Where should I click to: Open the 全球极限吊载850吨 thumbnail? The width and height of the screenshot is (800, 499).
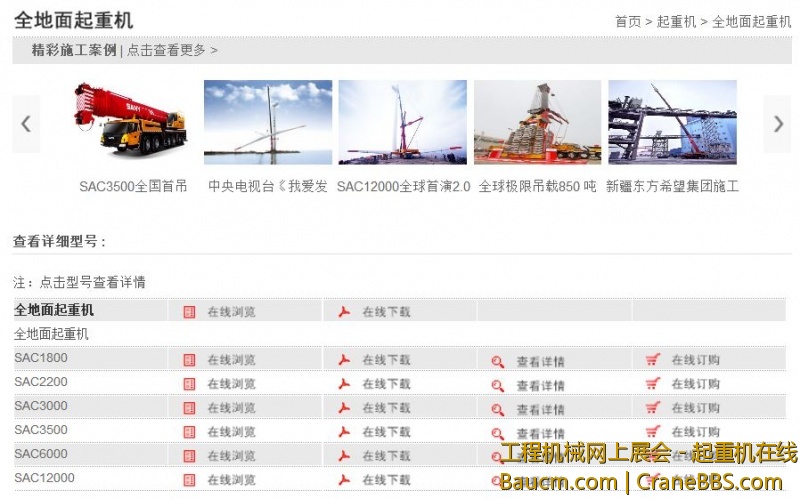pos(538,122)
